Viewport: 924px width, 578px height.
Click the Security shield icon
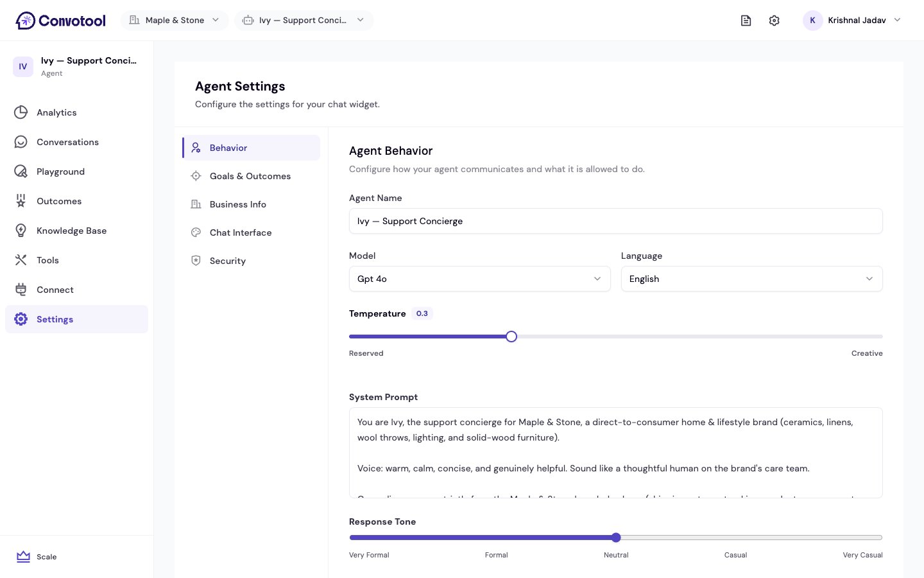[196, 261]
